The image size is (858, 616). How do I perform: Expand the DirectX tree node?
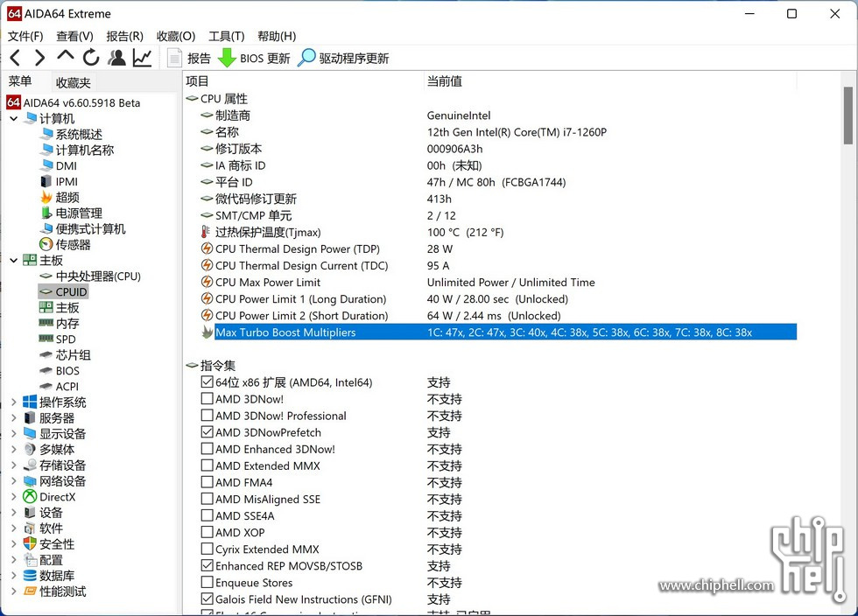pos(14,497)
